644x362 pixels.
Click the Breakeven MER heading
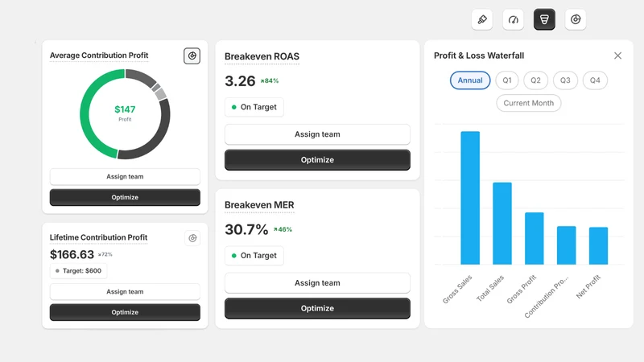tap(259, 205)
